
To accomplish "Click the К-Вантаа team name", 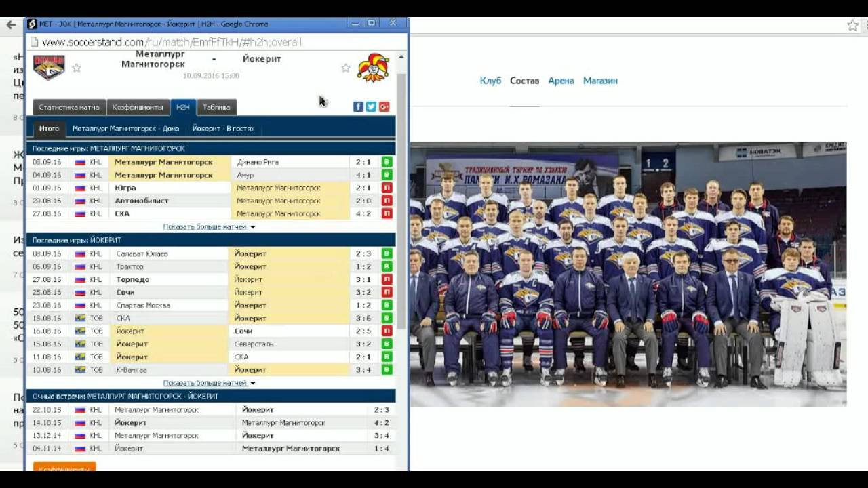I will (132, 370).
